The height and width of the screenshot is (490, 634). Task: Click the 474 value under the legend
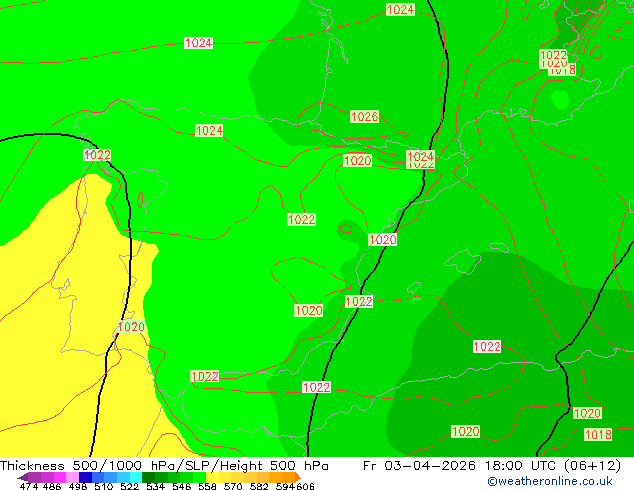click(x=29, y=486)
